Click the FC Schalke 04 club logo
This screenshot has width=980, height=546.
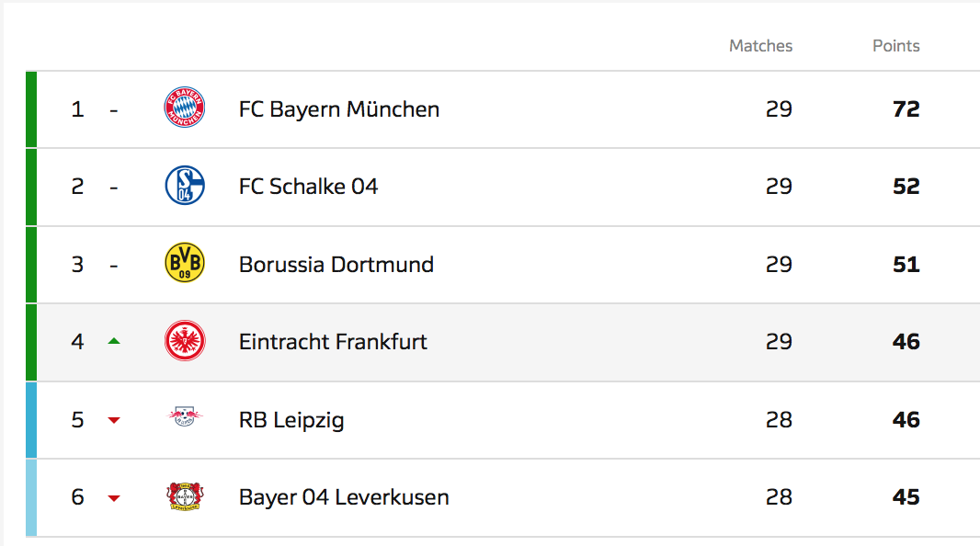(x=185, y=187)
